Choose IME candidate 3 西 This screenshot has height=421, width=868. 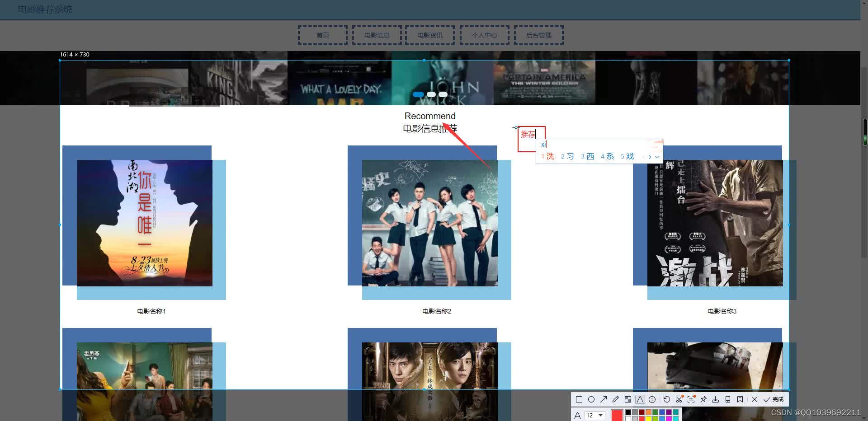(587, 156)
